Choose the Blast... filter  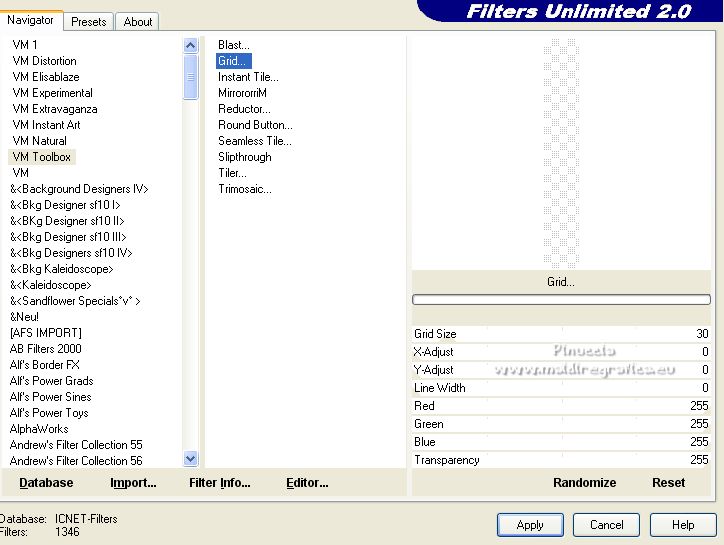234,45
